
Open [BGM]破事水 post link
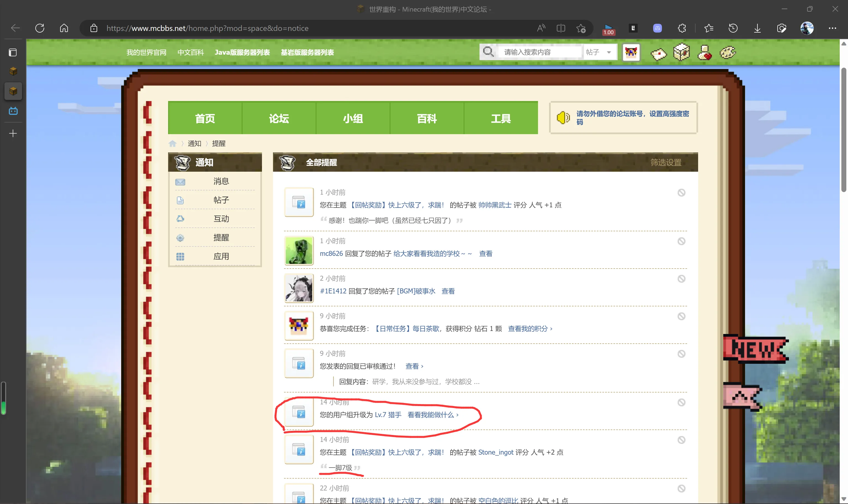(x=416, y=291)
